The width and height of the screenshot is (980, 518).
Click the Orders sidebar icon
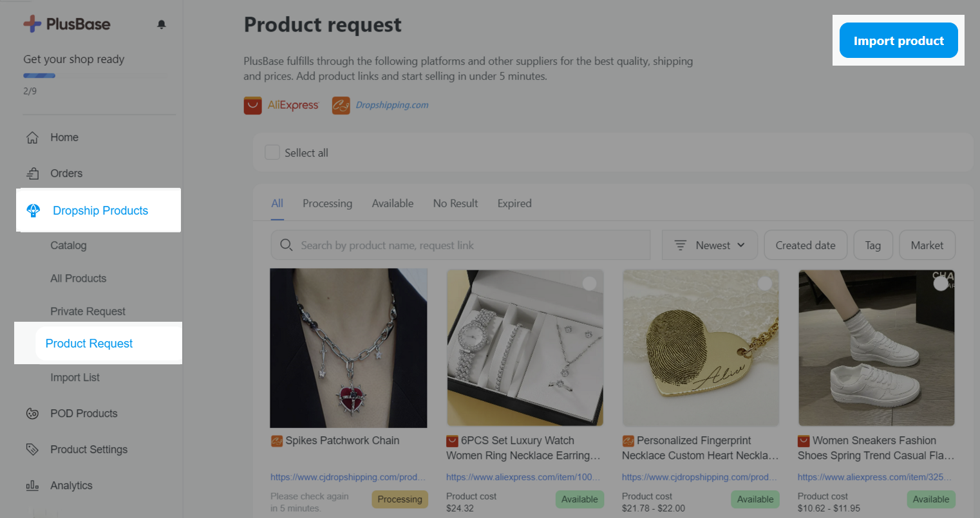(32, 173)
